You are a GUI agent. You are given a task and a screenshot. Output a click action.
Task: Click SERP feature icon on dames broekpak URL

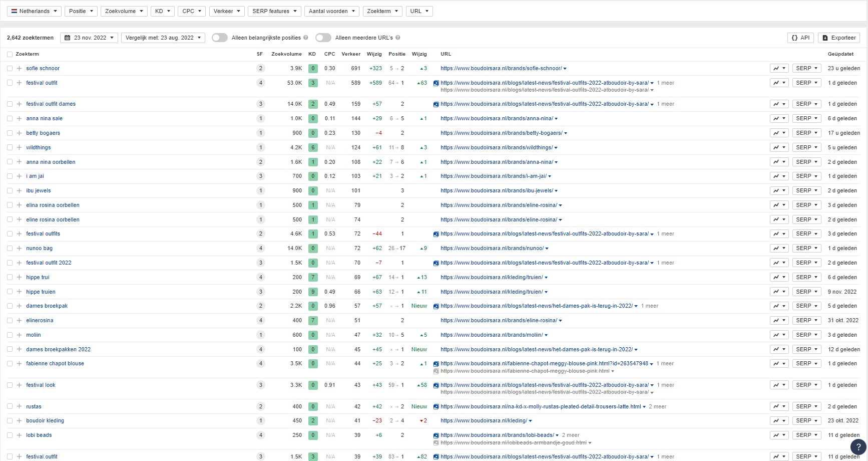tap(436, 306)
